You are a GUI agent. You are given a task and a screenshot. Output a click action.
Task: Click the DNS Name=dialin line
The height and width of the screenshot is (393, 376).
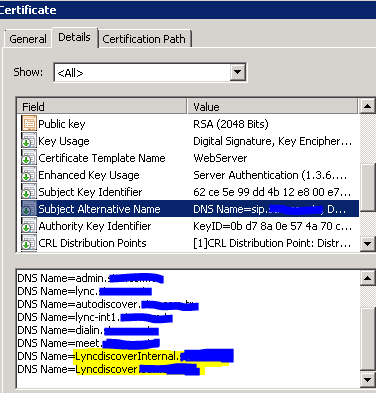tap(88, 330)
